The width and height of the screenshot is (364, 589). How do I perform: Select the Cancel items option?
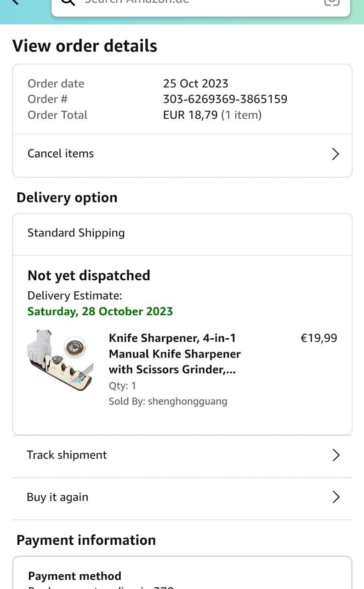click(61, 154)
